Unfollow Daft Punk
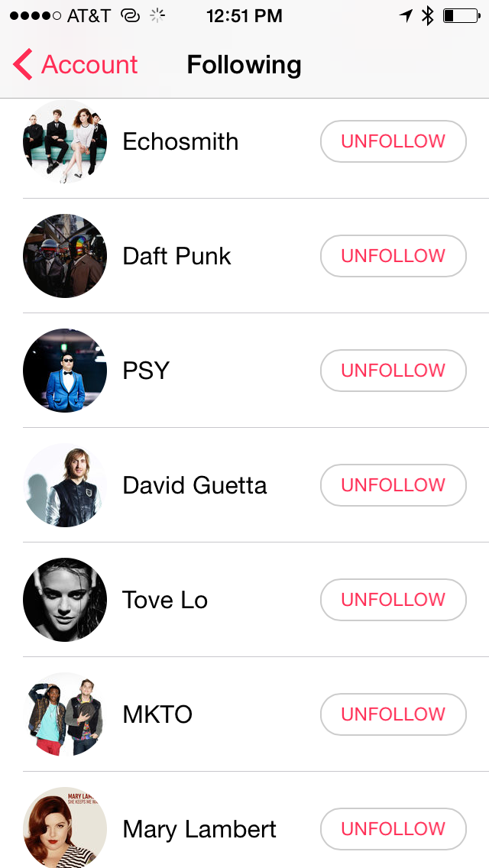Screen dimensions: 489x868 pos(393,256)
